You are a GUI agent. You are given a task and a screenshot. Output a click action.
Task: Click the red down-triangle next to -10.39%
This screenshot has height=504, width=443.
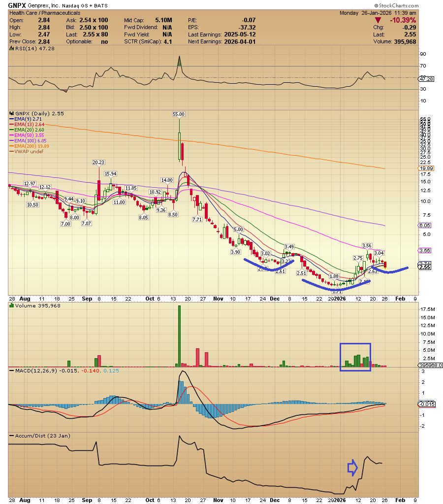(378, 20)
